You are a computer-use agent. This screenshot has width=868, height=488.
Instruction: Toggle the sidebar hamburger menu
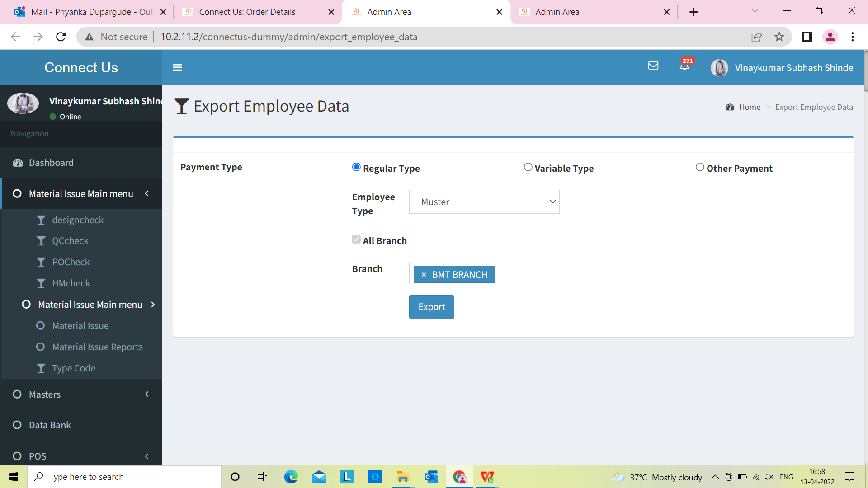177,67
